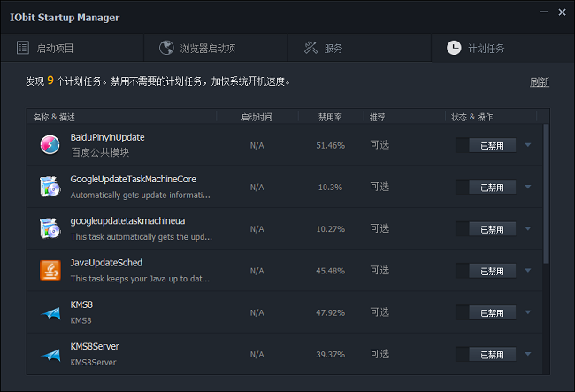Image resolution: width=575 pixels, height=392 pixels.
Task: Click the KMS8Server paper plane icon
Action: coord(50,355)
